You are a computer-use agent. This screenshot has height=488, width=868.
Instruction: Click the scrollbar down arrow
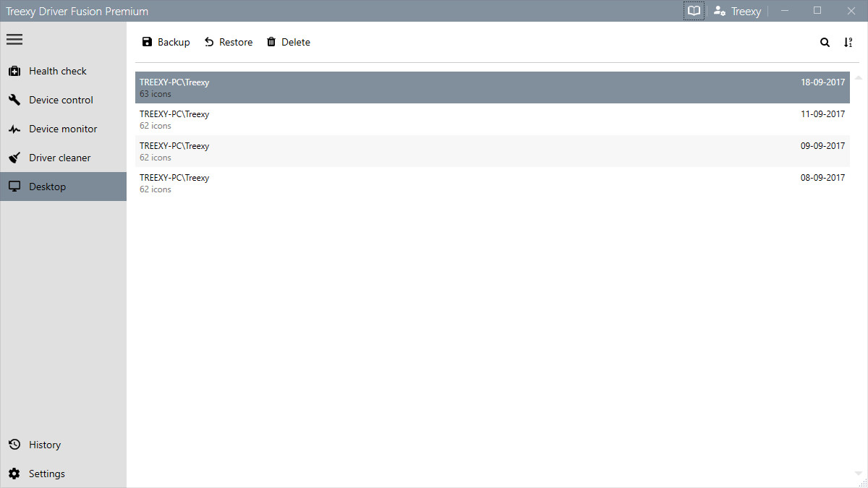coord(858,474)
